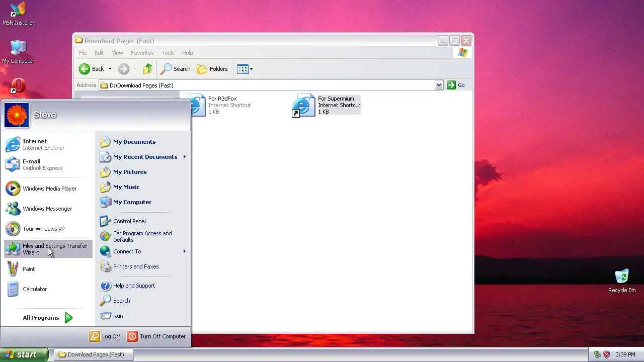Click Turn Off Computer button
644x362 pixels.
click(x=156, y=336)
